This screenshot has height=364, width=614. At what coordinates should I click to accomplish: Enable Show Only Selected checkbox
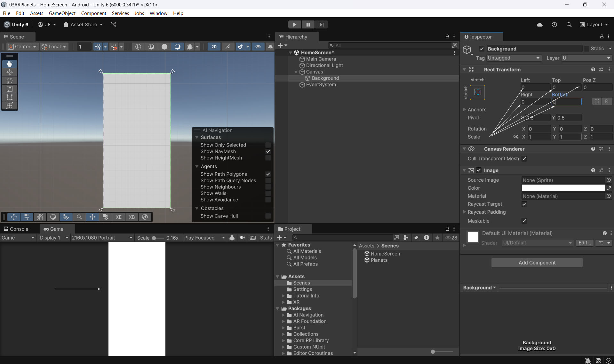click(x=268, y=145)
